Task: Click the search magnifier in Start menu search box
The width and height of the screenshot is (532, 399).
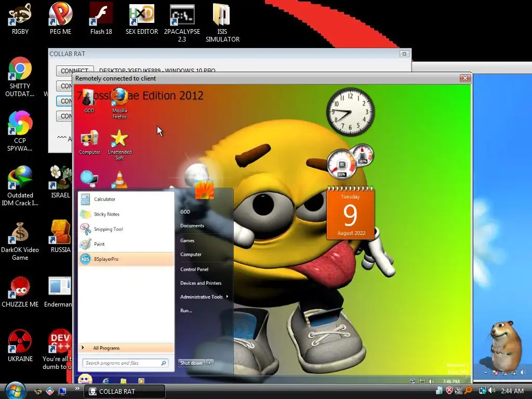Action: pos(164,363)
